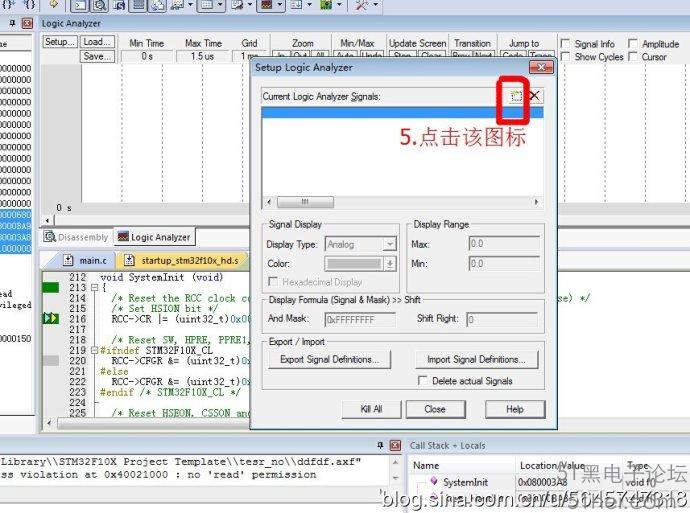Click the new signal icon in Setup dialog
This screenshot has width=690, height=513.
click(516, 95)
